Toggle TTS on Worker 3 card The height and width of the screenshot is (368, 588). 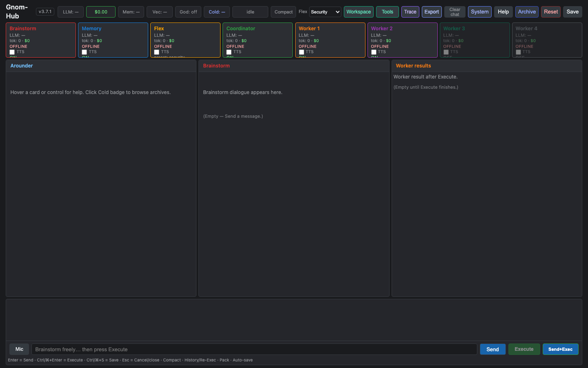pos(446,52)
